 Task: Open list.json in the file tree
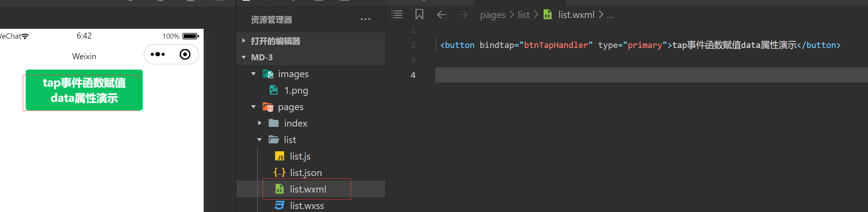[305, 173]
